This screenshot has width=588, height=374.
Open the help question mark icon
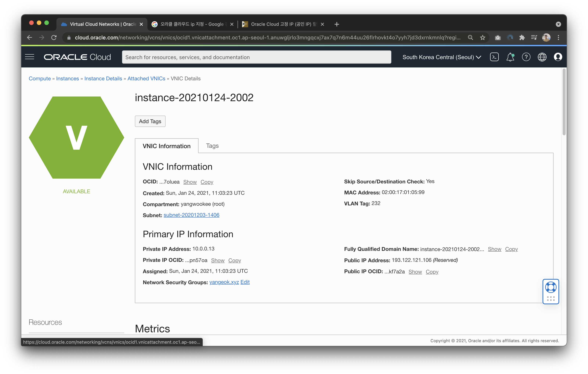pyautogui.click(x=526, y=57)
